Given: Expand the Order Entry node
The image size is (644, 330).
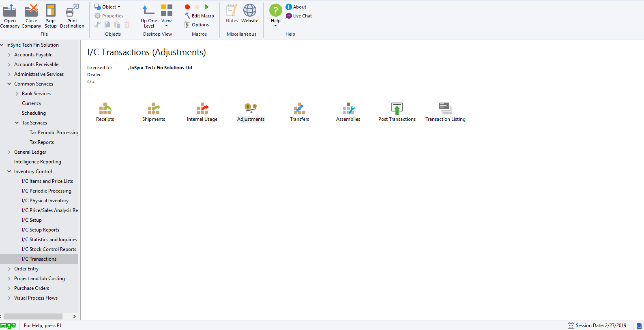Looking at the screenshot, I should (9, 269).
